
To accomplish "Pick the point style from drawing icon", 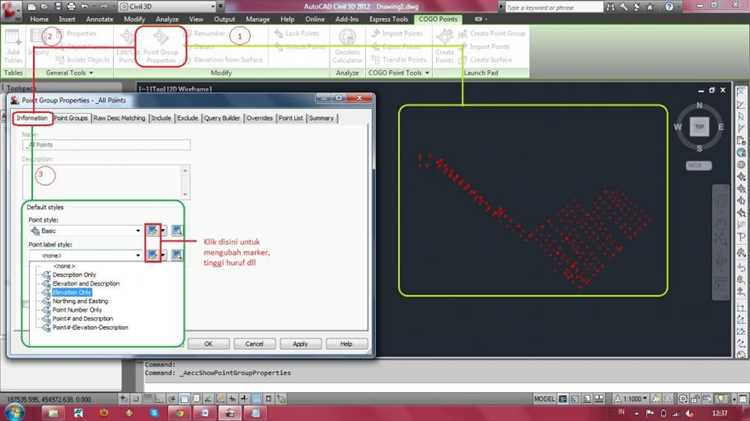I will tap(176, 231).
